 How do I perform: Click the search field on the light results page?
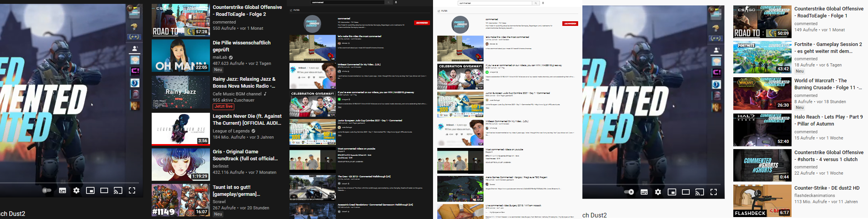coord(494,3)
